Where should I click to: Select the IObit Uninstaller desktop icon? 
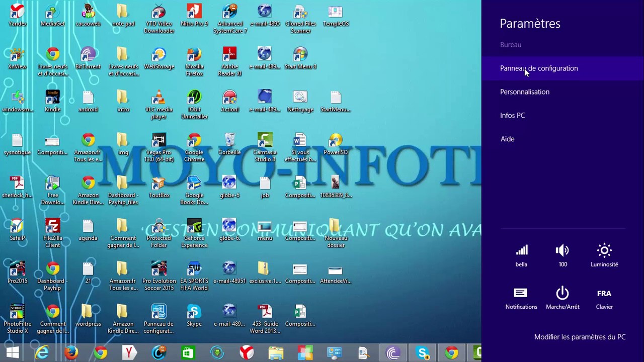(194, 105)
